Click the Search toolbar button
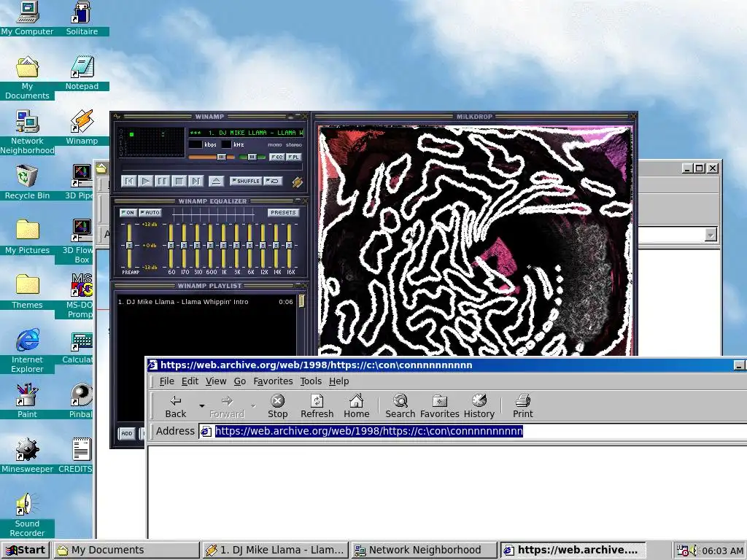The image size is (747, 560). click(x=400, y=406)
